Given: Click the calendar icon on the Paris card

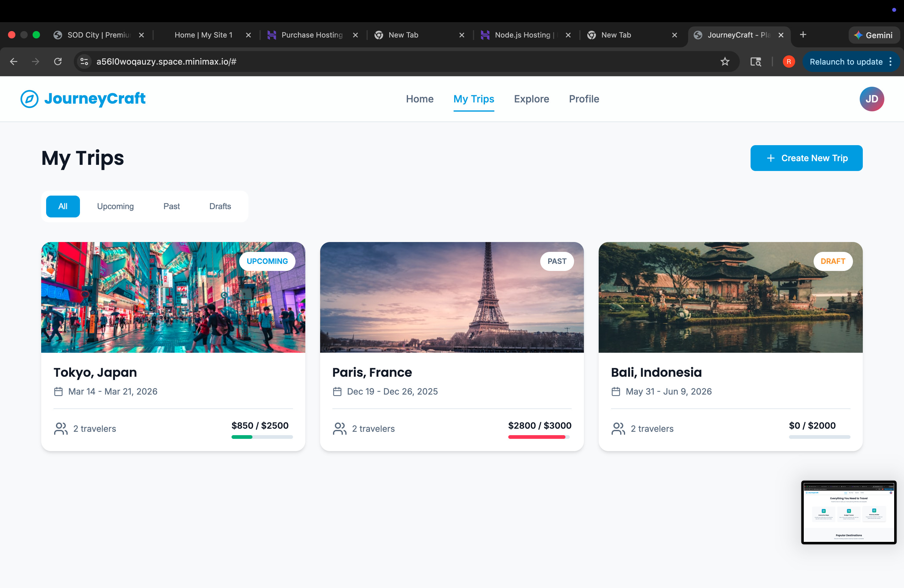Looking at the screenshot, I should [337, 391].
